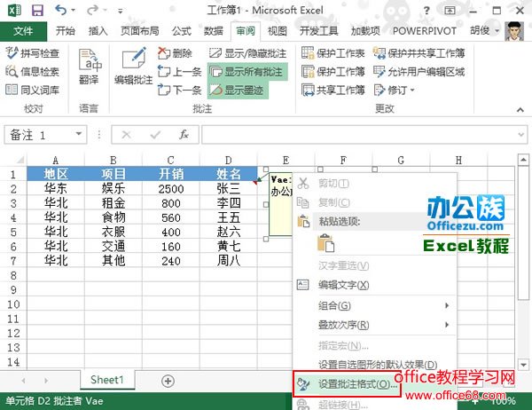Open 同义词库 thesaurus
532x410 pixels.
click(x=33, y=90)
